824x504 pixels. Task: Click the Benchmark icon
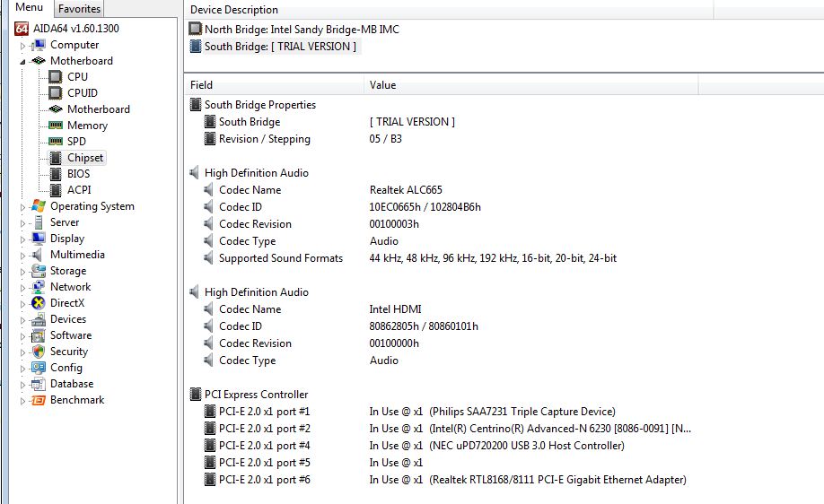[x=39, y=400]
